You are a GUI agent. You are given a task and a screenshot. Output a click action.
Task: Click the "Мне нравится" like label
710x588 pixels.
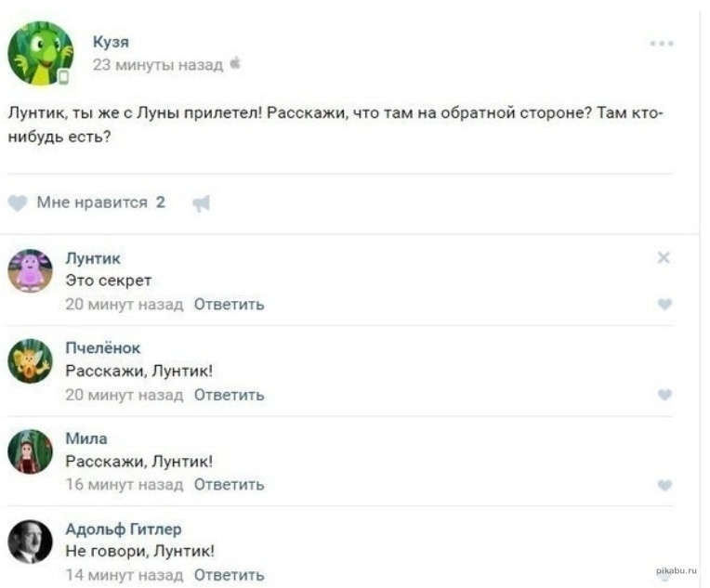pos(91,203)
